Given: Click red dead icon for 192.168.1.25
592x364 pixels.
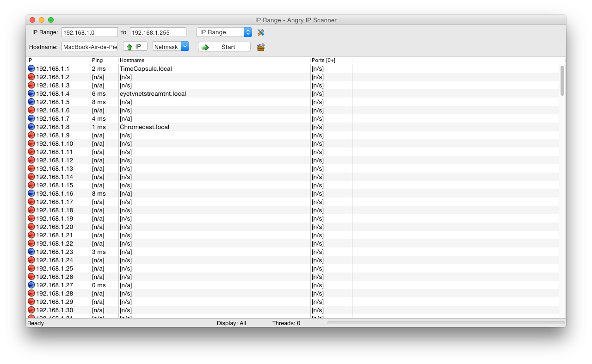Looking at the screenshot, I should coord(31,268).
